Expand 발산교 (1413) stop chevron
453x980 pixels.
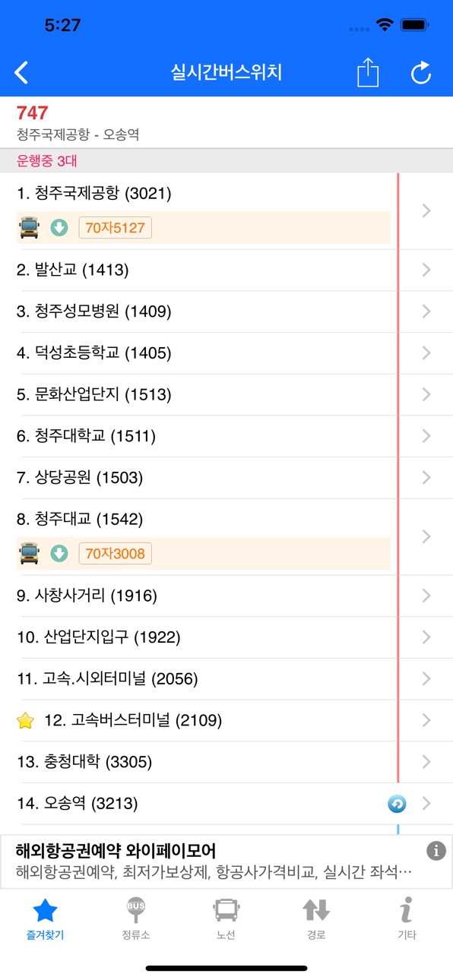426,270
